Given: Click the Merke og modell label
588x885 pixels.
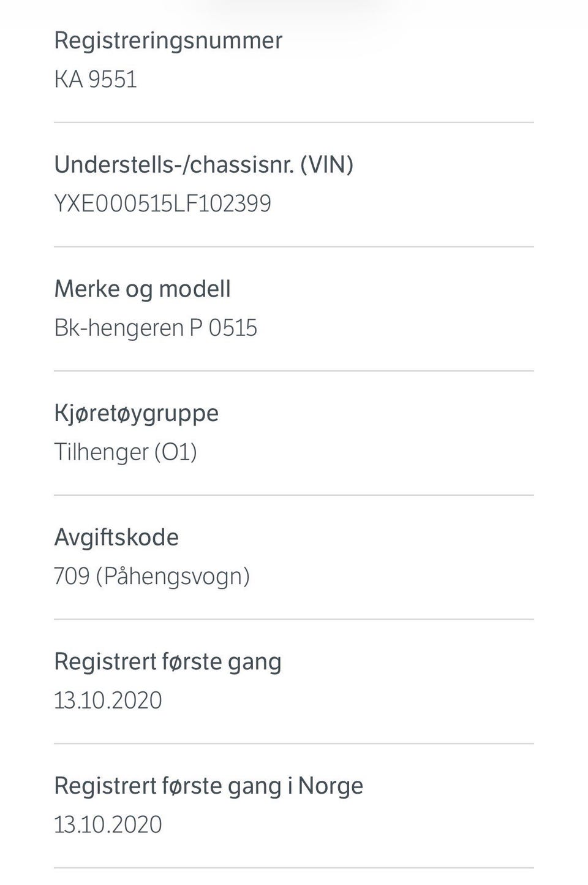Looking at the screenshot, I should [142, 289].
